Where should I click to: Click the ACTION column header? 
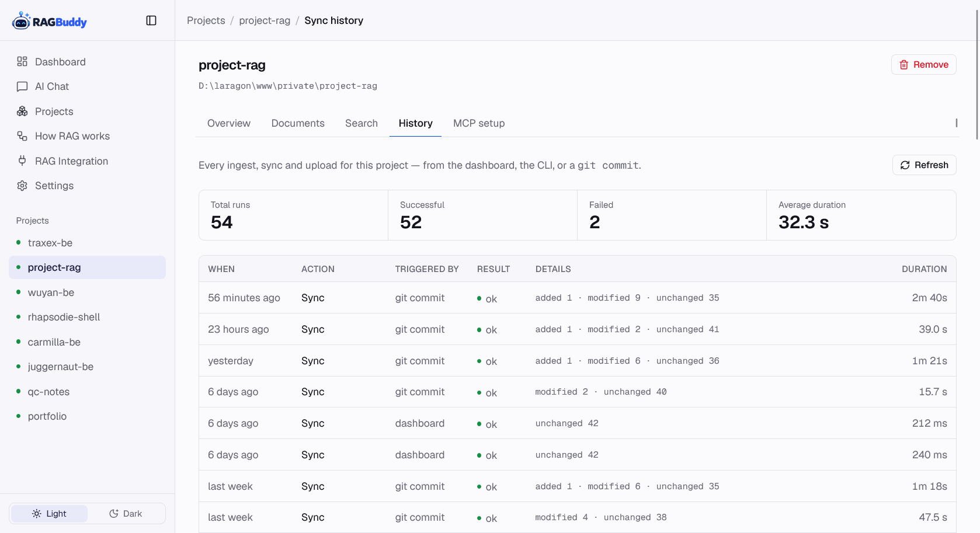point(318,269)
